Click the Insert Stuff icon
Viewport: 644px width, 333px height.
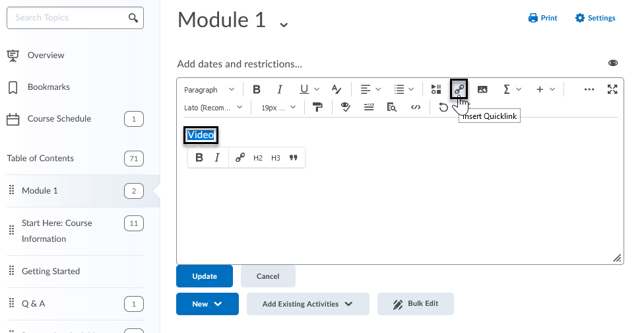click(435, 89)
